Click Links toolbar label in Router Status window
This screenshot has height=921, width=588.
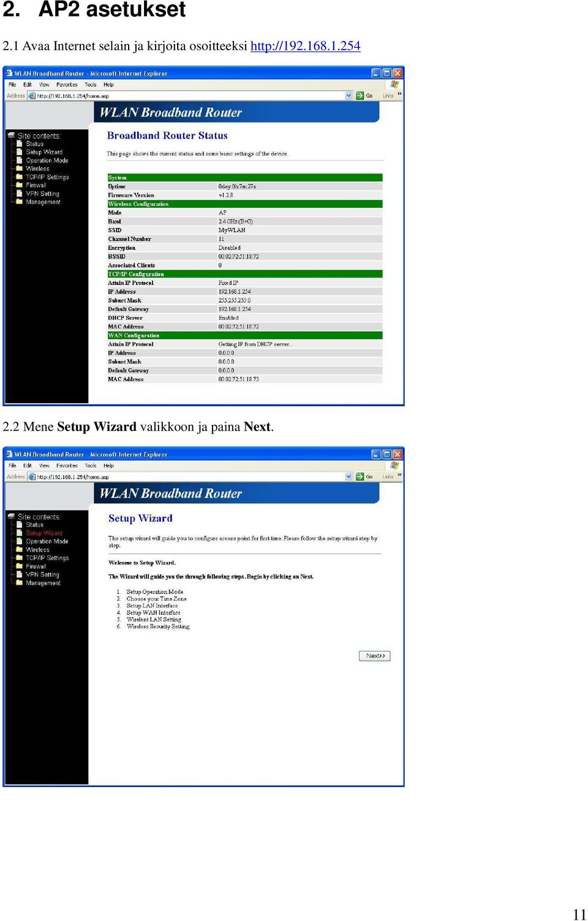click(388, 96)
